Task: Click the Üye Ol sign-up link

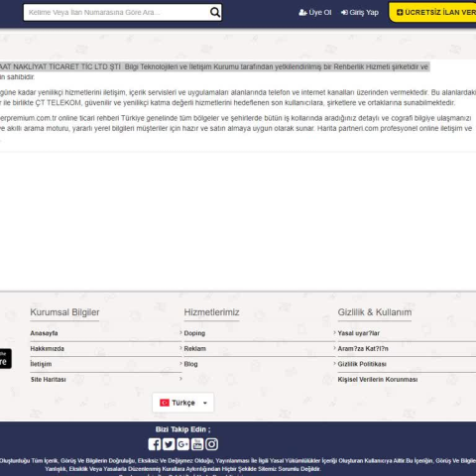Action: [x=315, y=13]
